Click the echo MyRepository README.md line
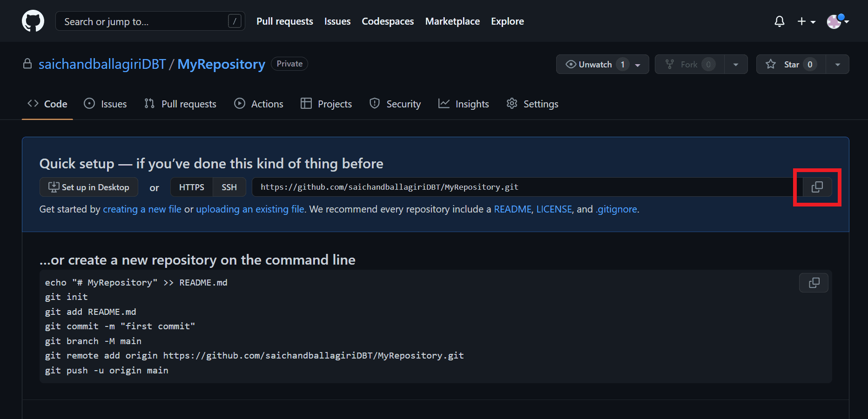 coord(136,283)
